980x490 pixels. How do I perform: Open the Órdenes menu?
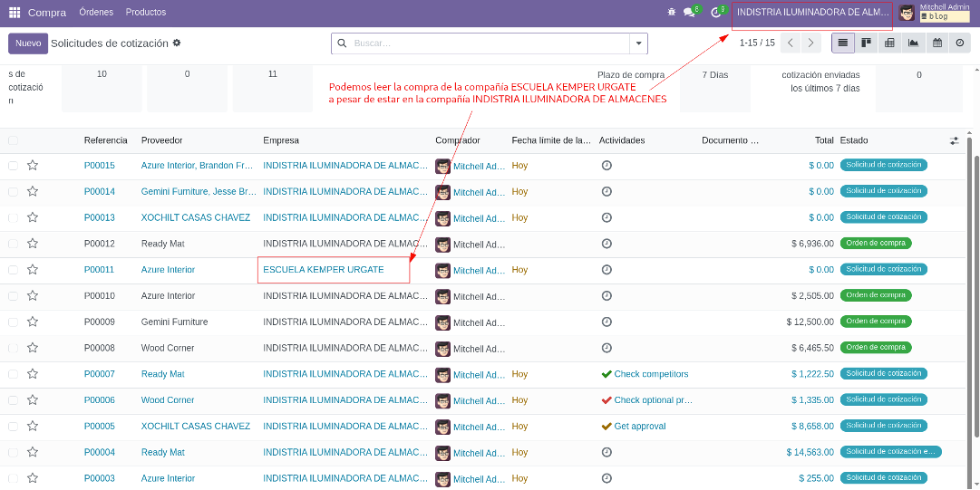click(96, 12)
